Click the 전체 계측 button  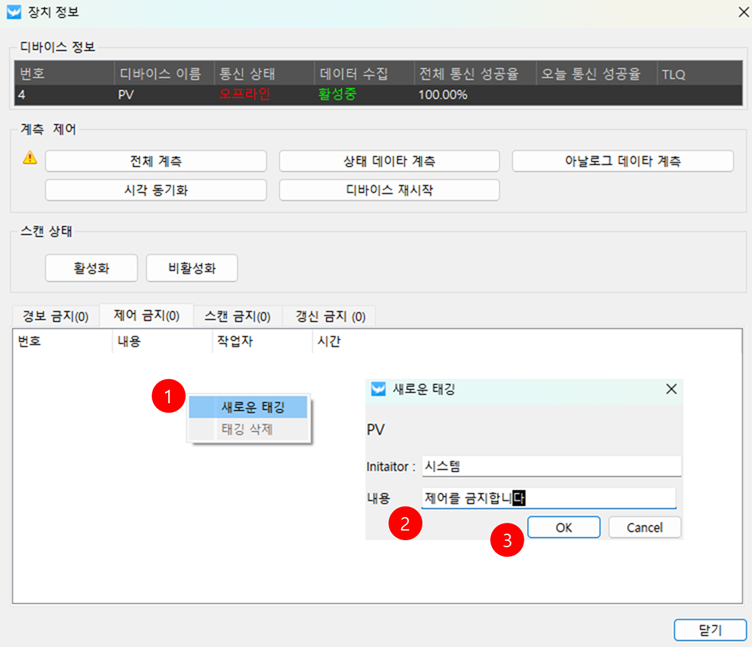click(156, 161)
